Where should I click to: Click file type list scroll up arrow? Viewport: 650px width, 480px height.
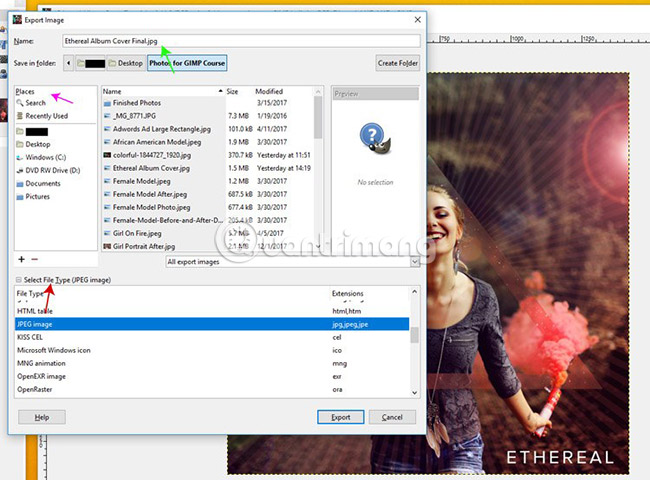415,292
